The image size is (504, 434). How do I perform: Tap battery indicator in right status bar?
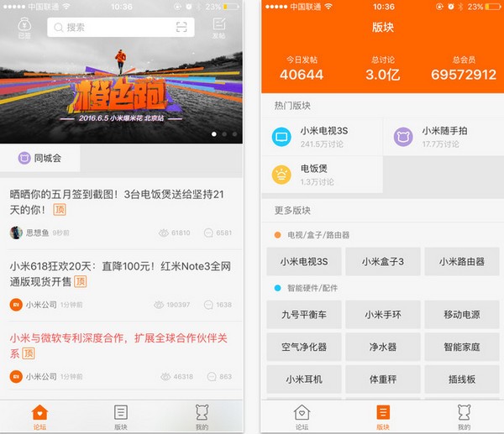493,7
